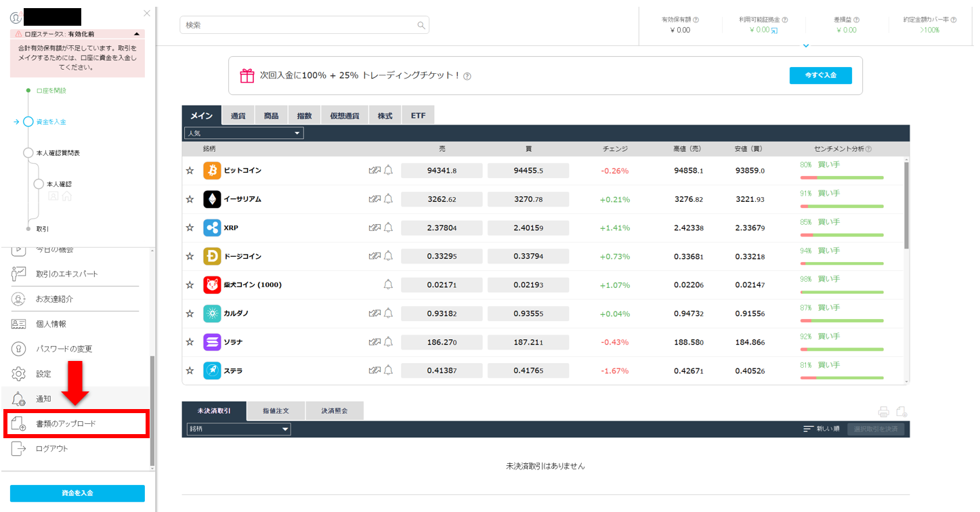Click the 今すぐ入金 button

coord(820,75)
